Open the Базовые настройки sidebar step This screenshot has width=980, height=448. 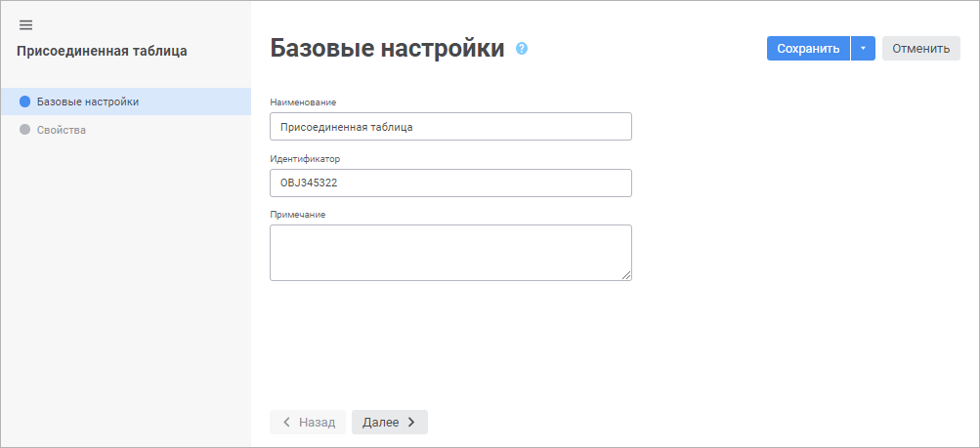tap(87, 102)
